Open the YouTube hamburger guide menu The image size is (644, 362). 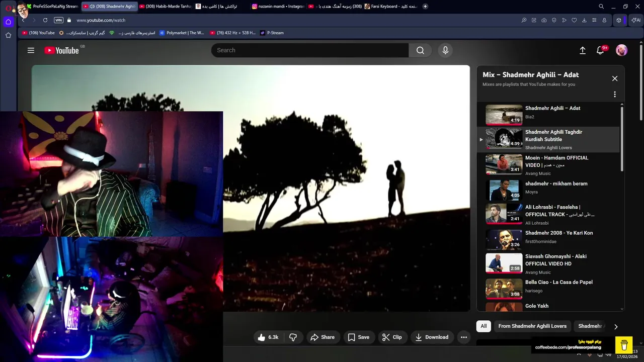tap(31, 50)
